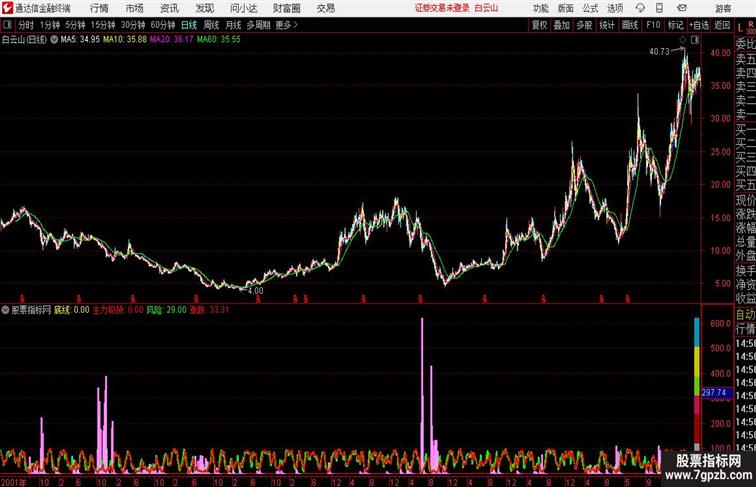Image resolution: width=756 pixels, height=487 pixels.
Task: Click the mobile phone icon
Action: click(x=659, y=8)
